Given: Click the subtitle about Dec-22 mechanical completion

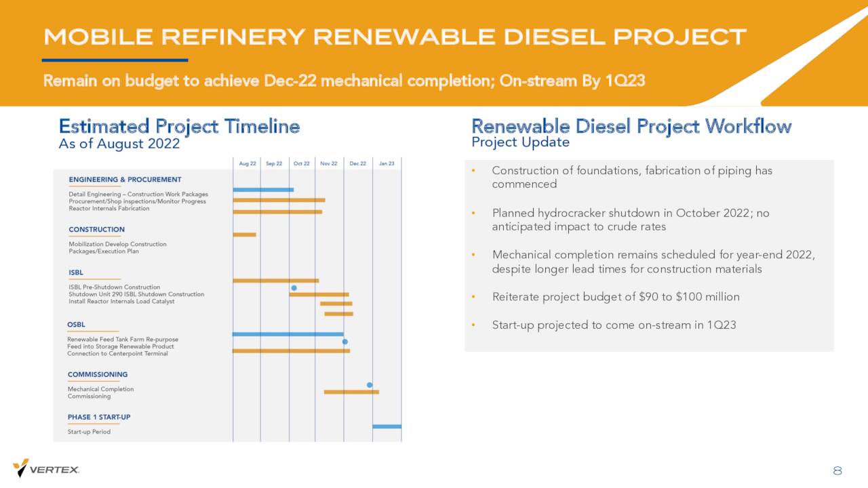Looking at the screenshot, I should click(344, 81).
